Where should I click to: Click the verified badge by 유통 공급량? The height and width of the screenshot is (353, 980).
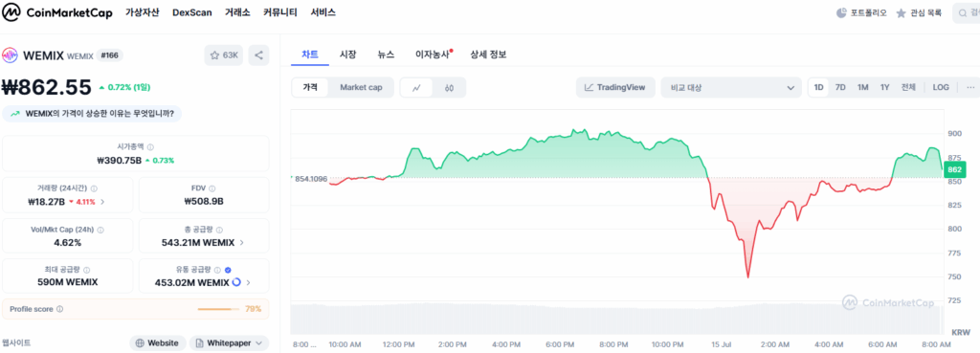click(228, 270)
